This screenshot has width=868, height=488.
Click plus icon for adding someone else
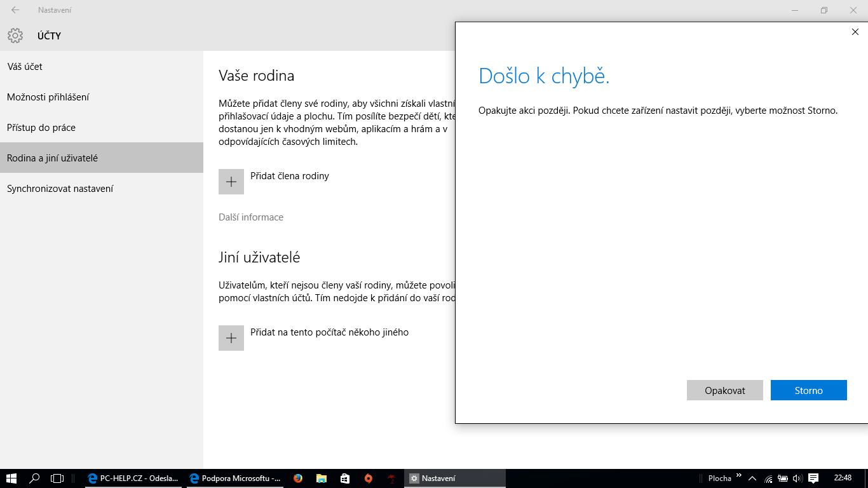(x=231, y=338)
